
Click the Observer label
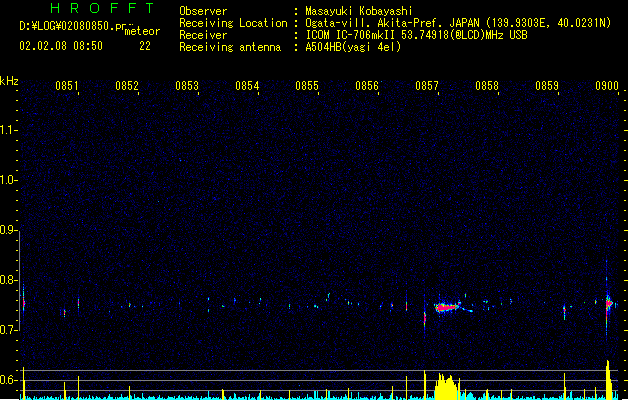(x=203, y=11)
